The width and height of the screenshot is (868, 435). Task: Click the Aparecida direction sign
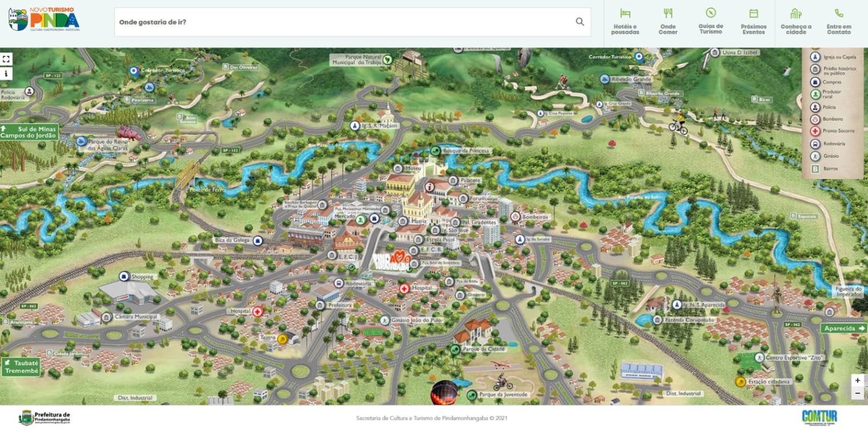(x=844, y=328)
